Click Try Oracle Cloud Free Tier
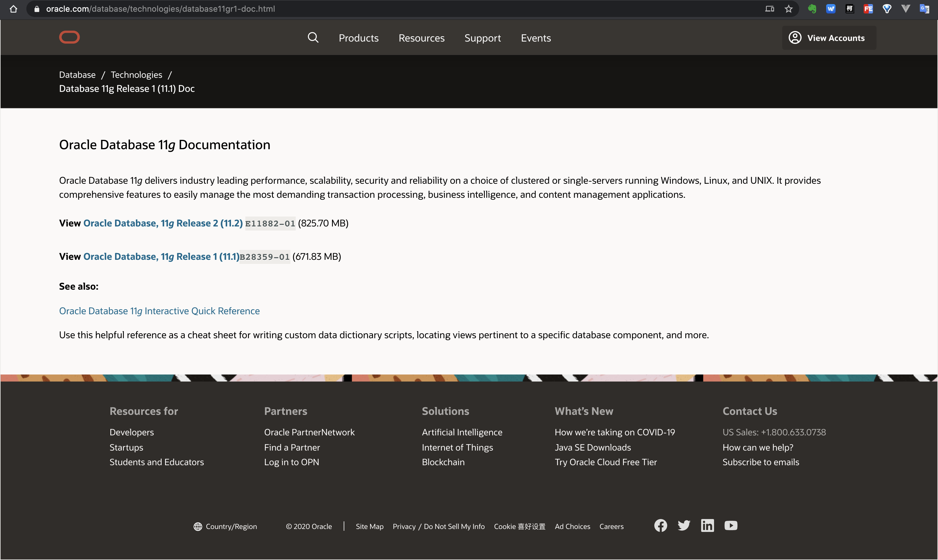 click(606, 462)
